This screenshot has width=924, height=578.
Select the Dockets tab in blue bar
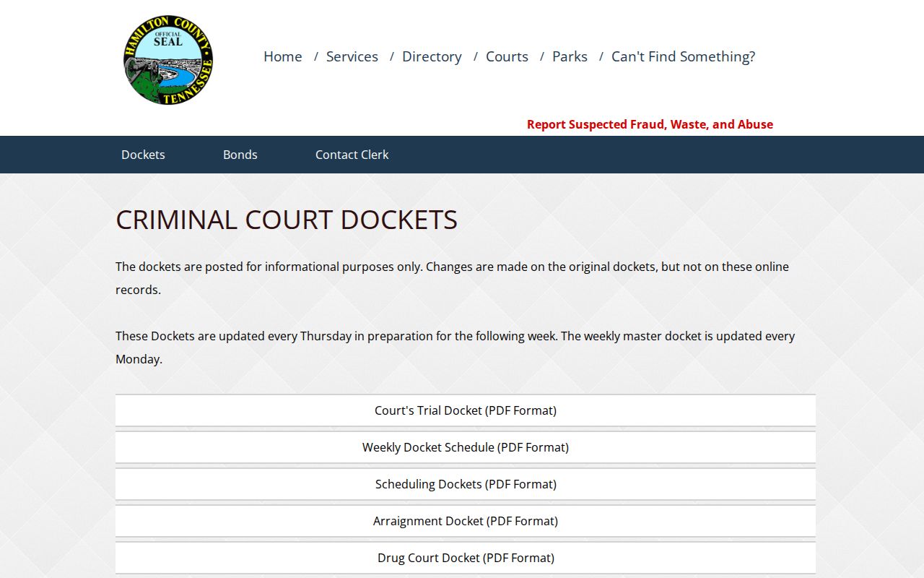tap(143, 155)
